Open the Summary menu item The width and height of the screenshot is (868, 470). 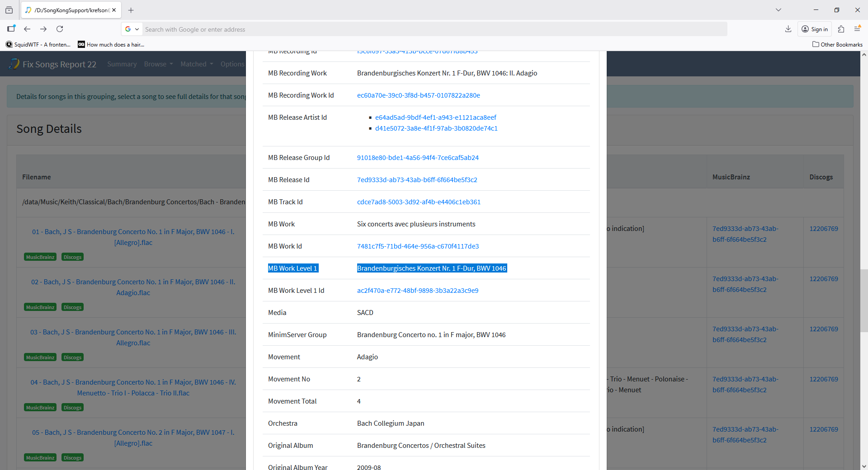pyautogui.click(x=122, y=64)
